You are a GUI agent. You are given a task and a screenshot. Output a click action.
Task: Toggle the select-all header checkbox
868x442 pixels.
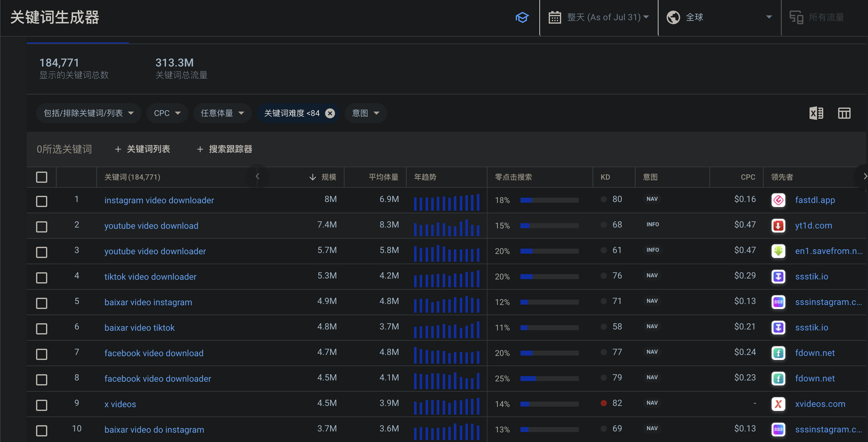(x=41, y=177)
